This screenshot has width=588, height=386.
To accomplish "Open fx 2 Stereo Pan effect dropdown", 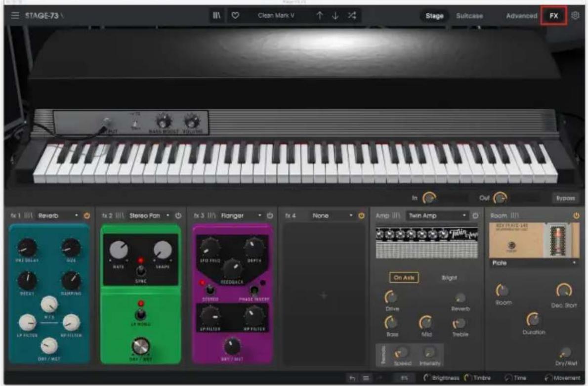I will tap(150, 215).
